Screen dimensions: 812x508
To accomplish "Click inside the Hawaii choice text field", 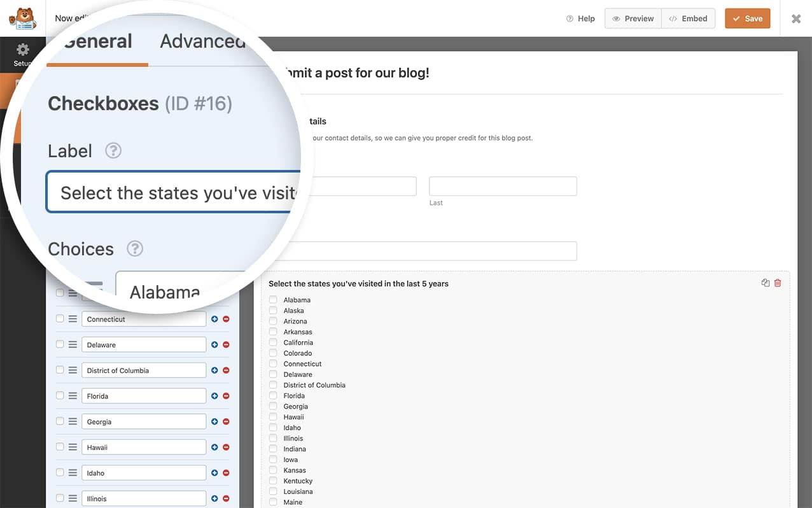I will 143,447.
